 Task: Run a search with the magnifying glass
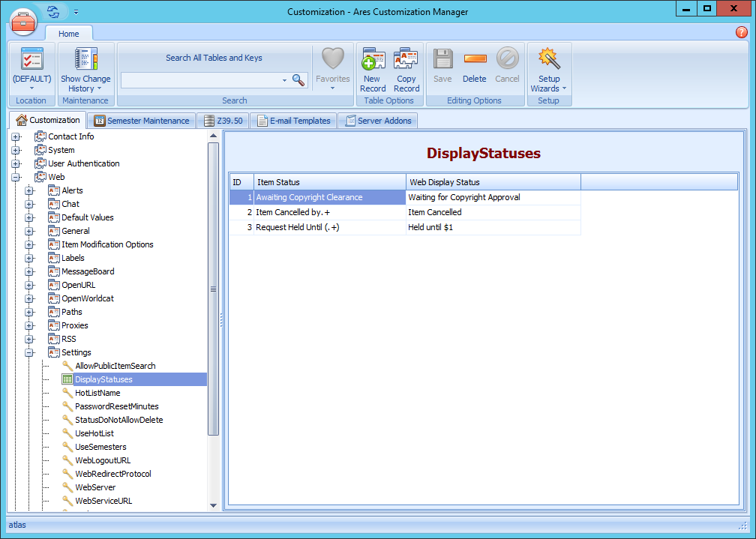[298, 79]
